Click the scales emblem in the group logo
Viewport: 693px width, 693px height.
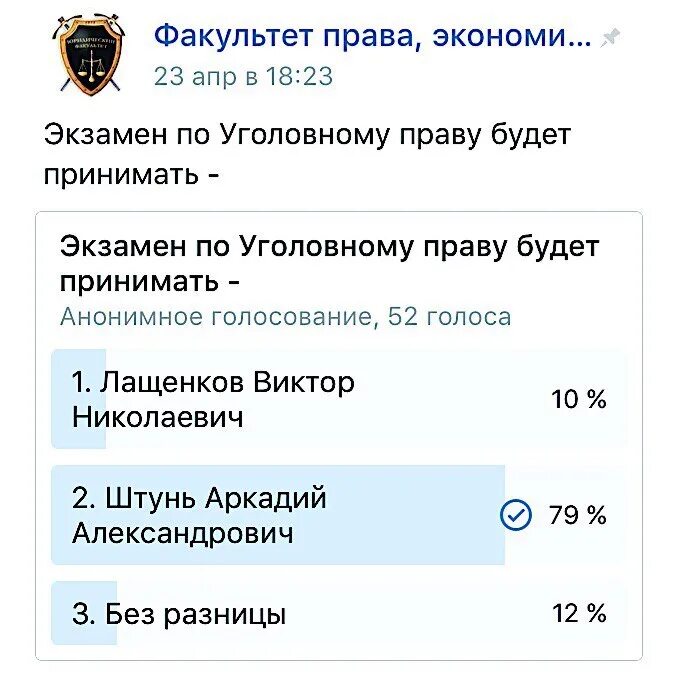(91, 66)
